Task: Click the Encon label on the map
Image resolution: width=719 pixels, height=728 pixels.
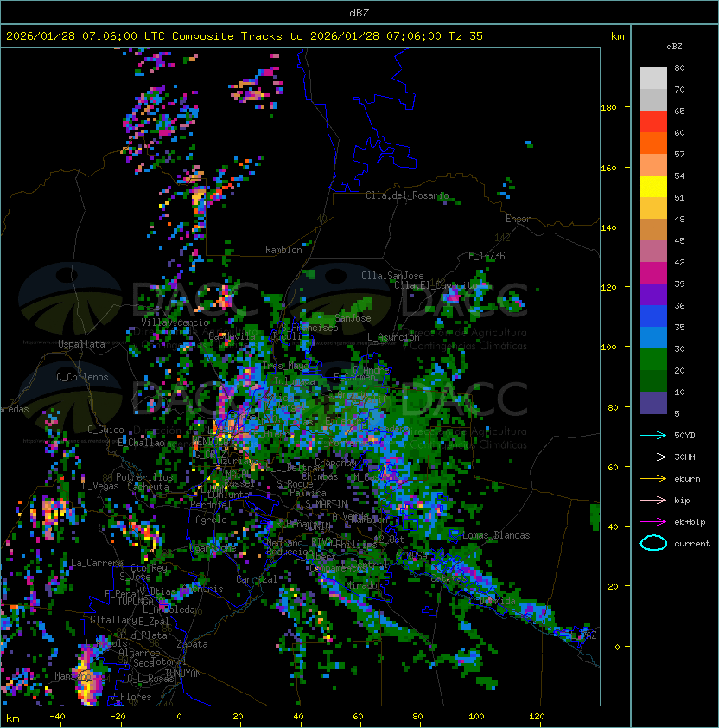Action: [519, 219]
